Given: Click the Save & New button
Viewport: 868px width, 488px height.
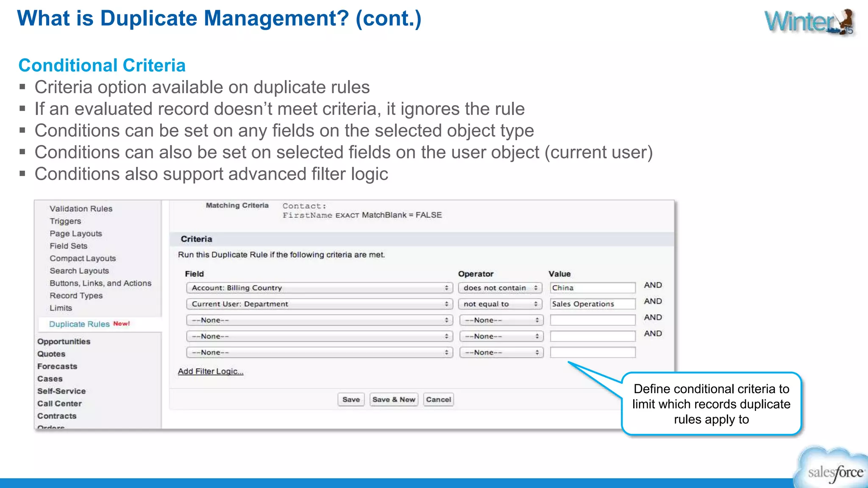Looking at the screenshot, I should [x=394, y=399].
